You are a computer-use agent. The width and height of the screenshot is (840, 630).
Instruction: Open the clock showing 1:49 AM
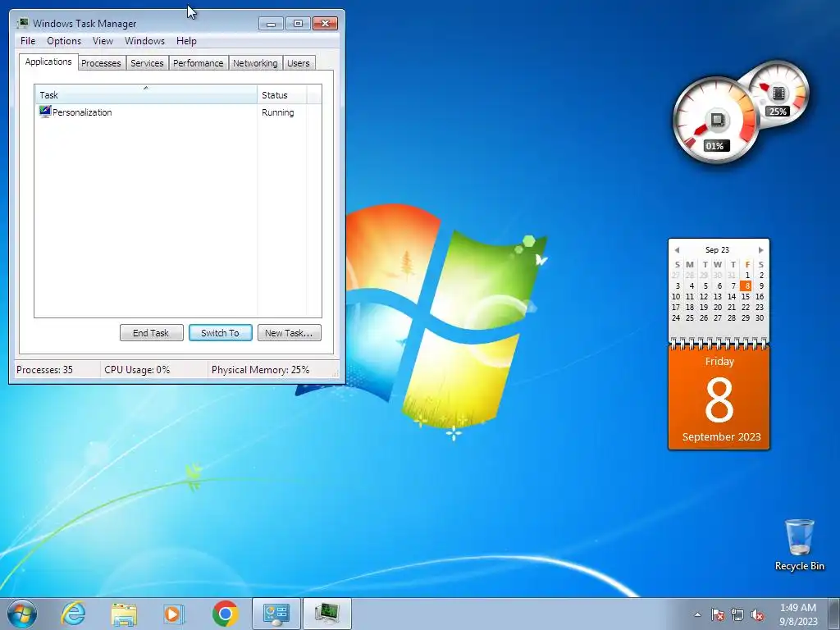[798, 614]
